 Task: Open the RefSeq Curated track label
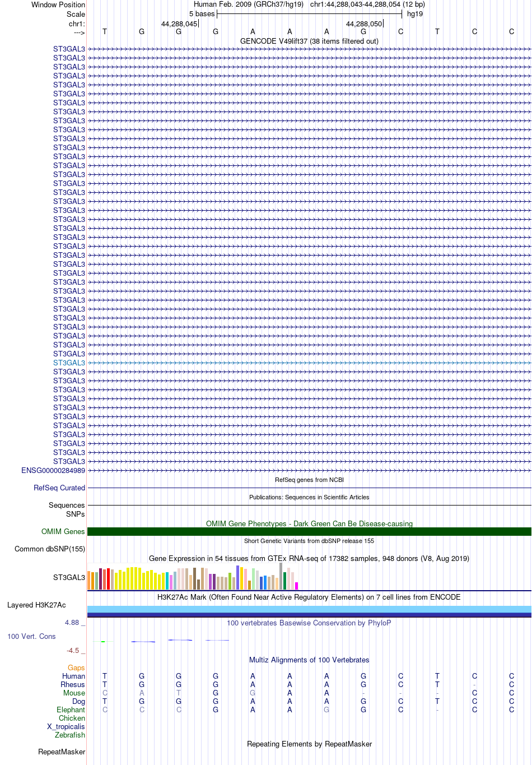point(59,488)
